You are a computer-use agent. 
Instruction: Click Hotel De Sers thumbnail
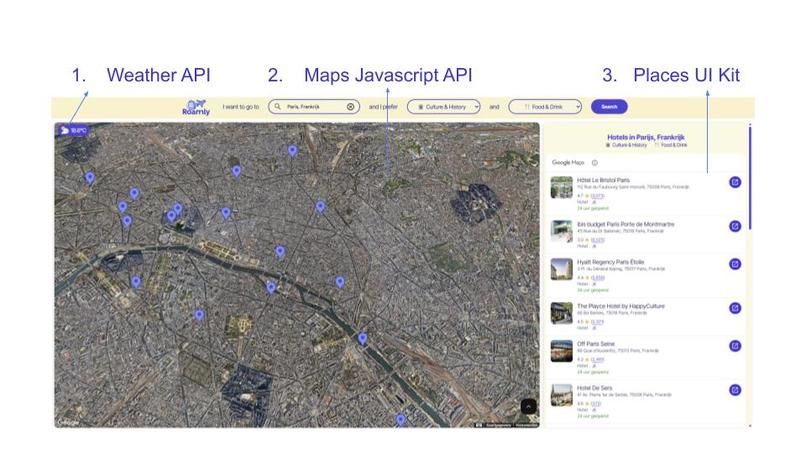pos(561,395)
